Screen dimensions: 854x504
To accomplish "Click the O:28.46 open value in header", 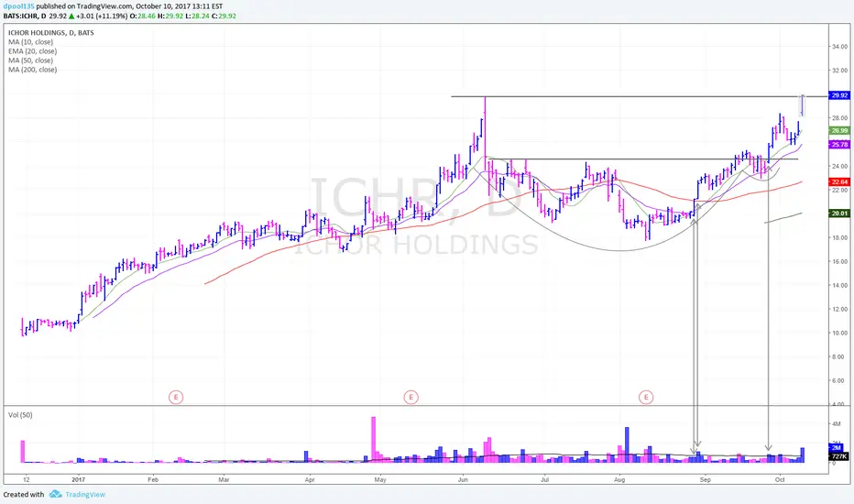I will (143, 16).
